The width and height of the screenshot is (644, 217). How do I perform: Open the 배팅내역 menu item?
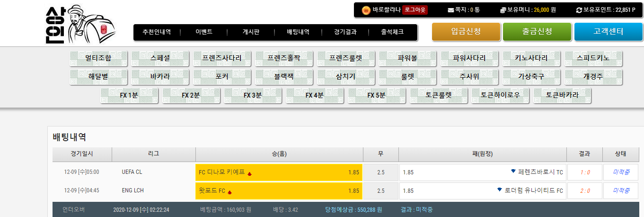click(x=298, y=32)
